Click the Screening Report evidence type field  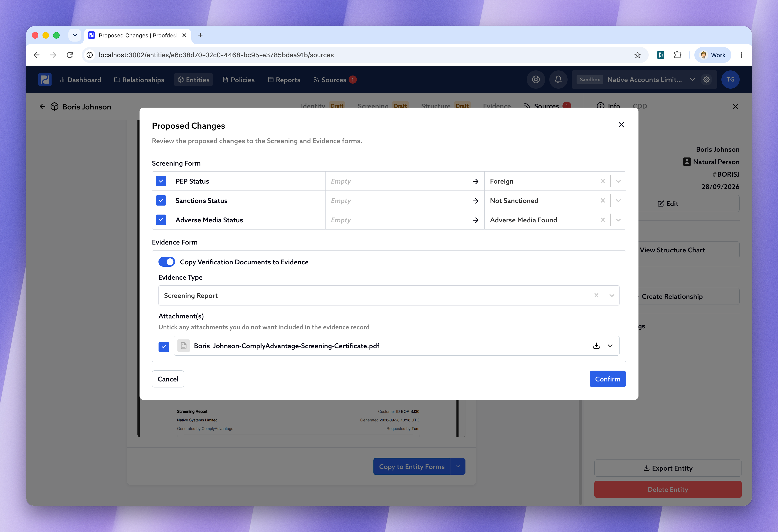(x=389, y=296)
